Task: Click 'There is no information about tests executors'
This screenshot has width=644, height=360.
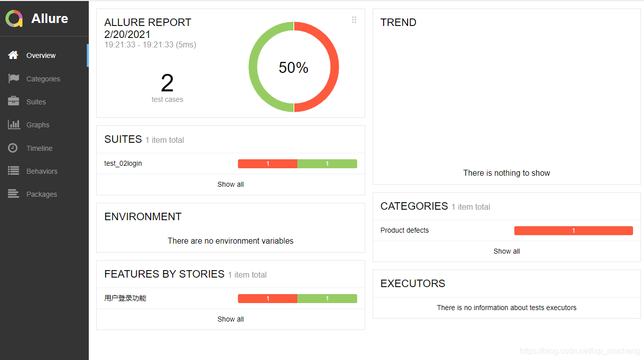Action: pos(507,308)
